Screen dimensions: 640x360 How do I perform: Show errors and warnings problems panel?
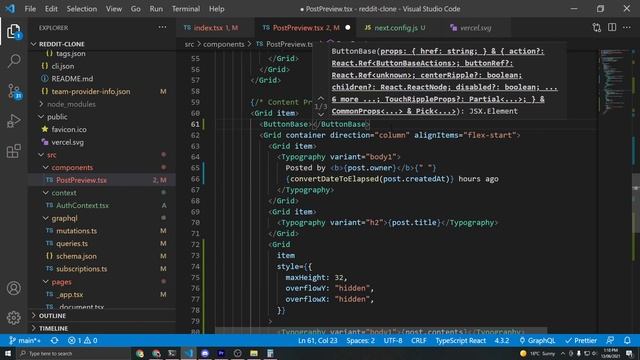pyautogui.click(x=82, y=340)
